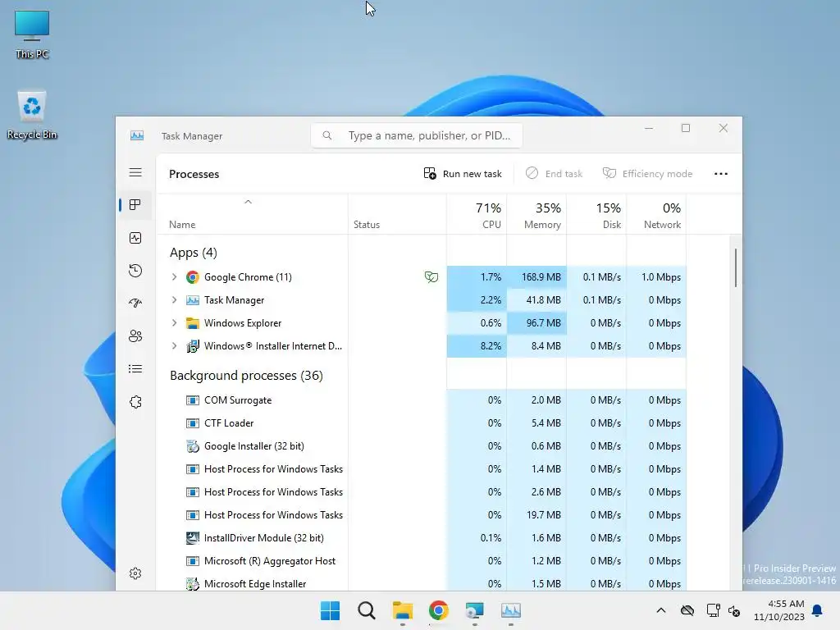Image resolution: width=840 pixels, height=630 pixels.
Task: Expand the Windows Explorer process row
Action: pos(174,323)
